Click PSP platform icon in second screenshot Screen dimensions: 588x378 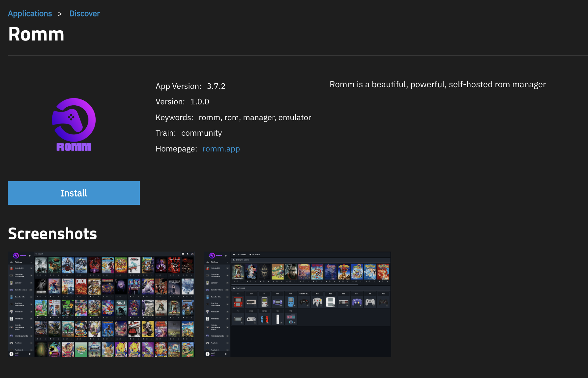coord(238,319)
